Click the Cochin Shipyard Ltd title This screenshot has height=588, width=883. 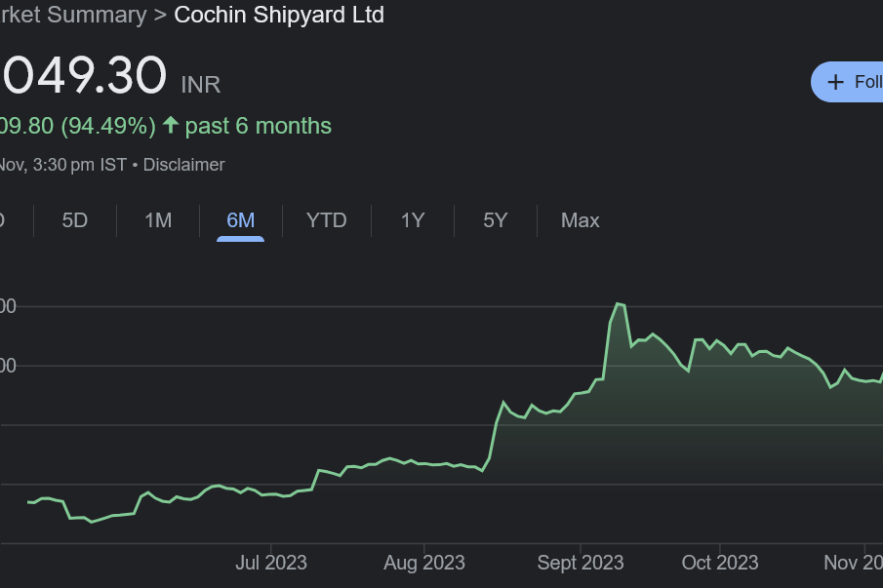[x=279, y=16]
